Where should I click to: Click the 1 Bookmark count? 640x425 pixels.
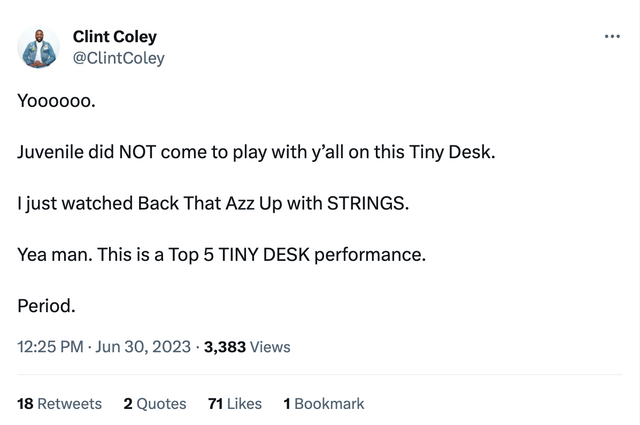click(x=324, y=404)
